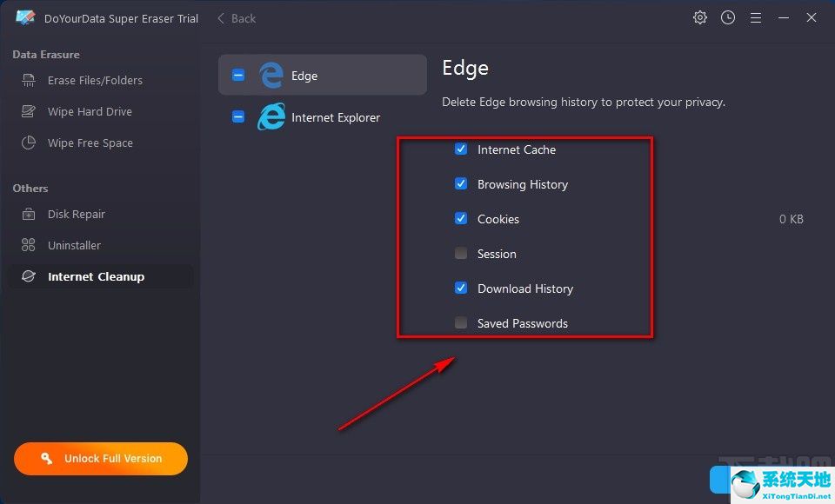Enable the Session checkbox
835x504 pixels.
461,254
